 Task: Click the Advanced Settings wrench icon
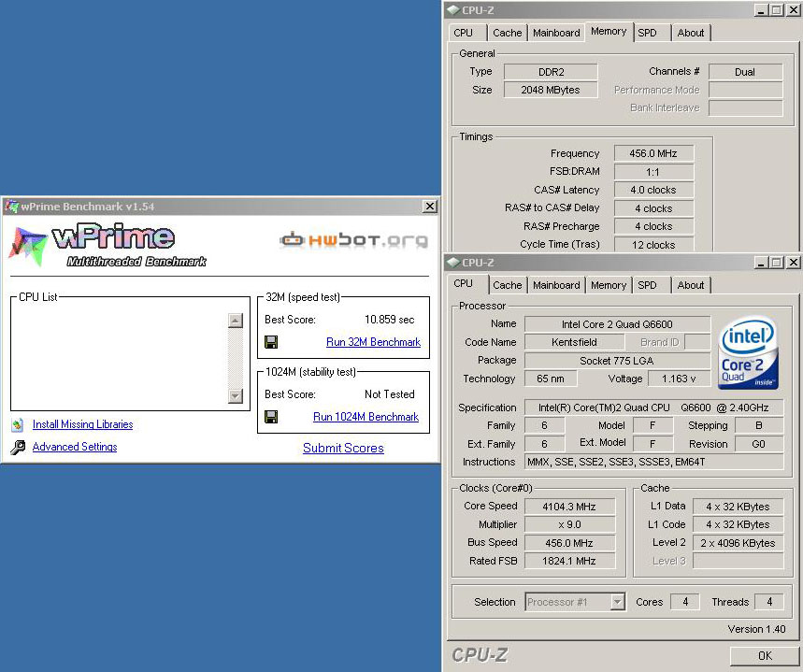[18, 447]
